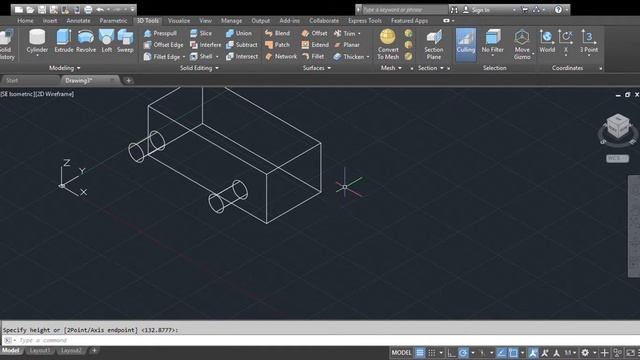Select the surface Trim tool
The image size is (640, 360).
pyautogui.click(x=345, y=33)
